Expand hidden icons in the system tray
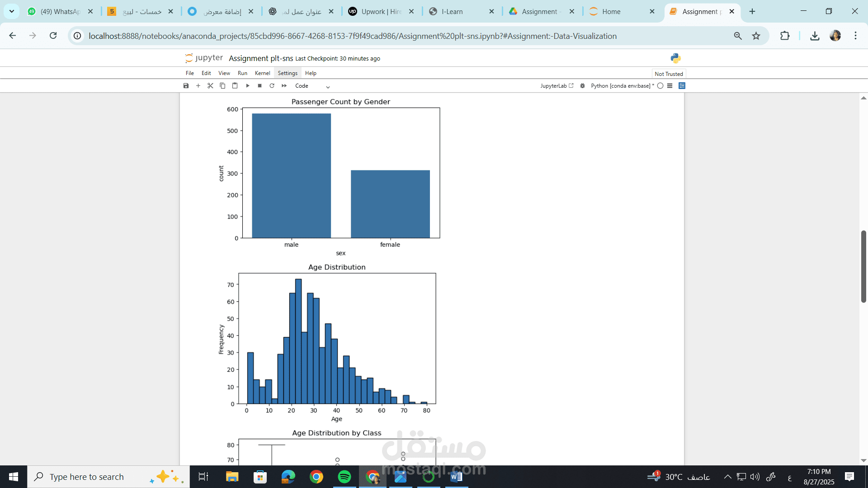 (728, 476)
